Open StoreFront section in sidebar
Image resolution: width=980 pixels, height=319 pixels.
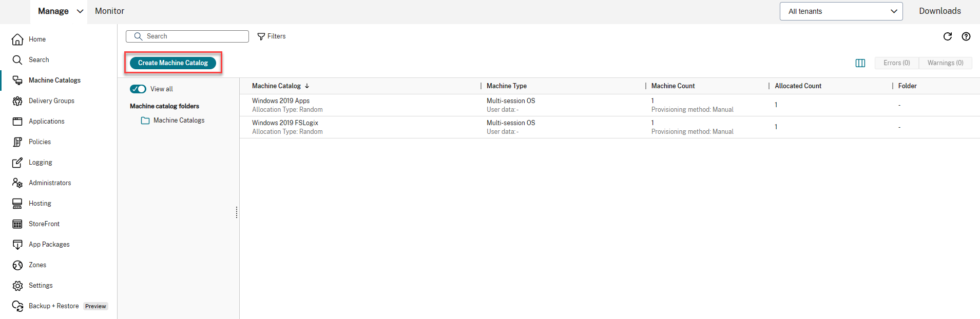coord(44,224)
